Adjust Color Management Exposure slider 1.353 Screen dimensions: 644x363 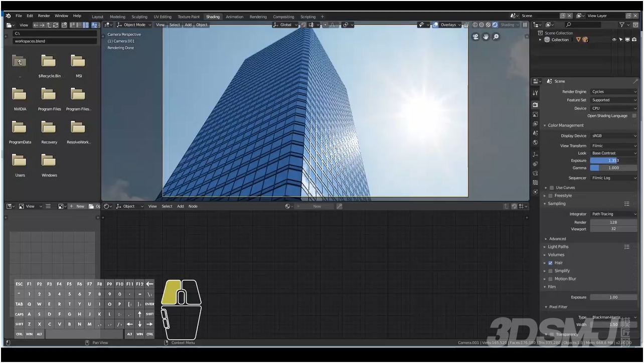pos(613,160)
